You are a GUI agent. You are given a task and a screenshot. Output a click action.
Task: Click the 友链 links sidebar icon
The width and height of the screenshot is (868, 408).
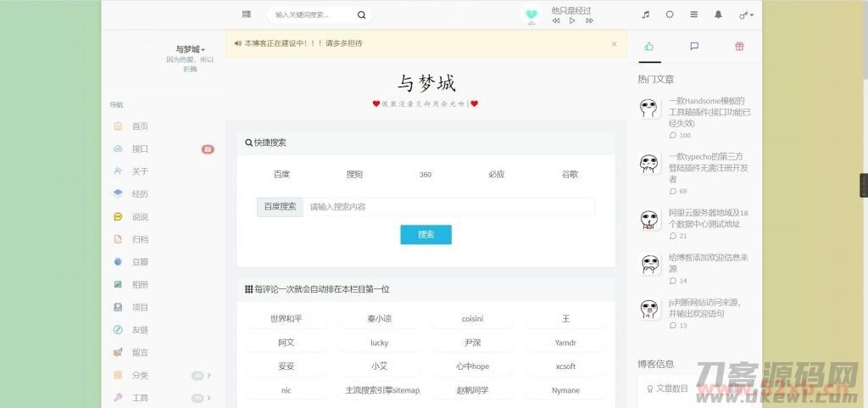[118, 330]
